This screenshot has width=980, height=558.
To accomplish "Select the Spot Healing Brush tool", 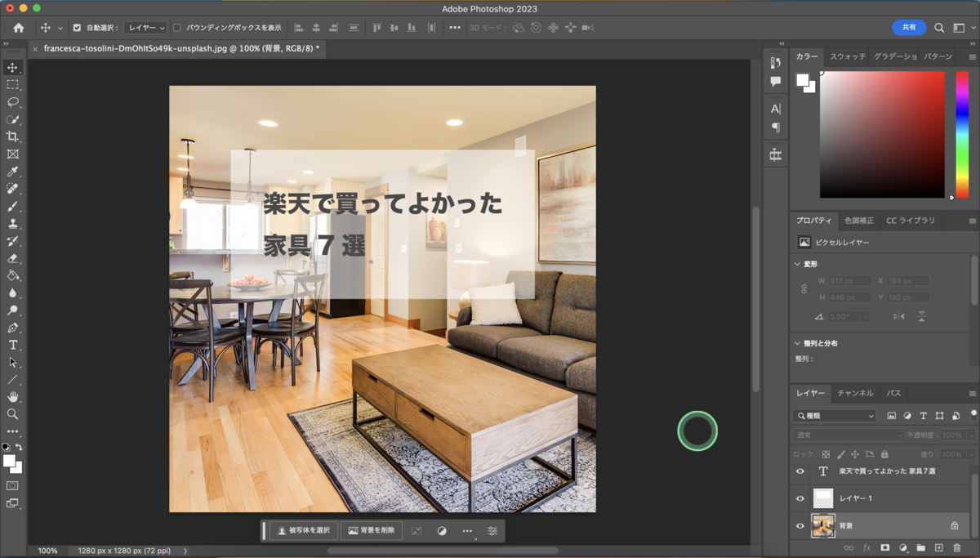I will coord(12,189).
